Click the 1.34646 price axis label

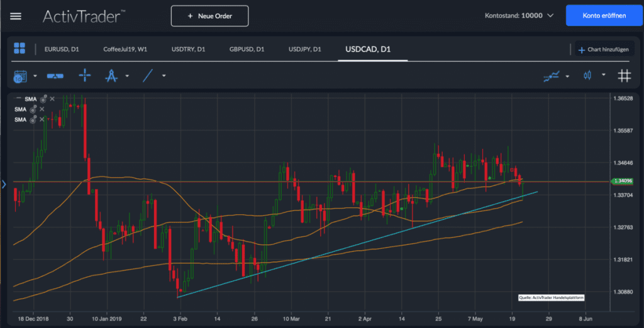click(623, 163)
